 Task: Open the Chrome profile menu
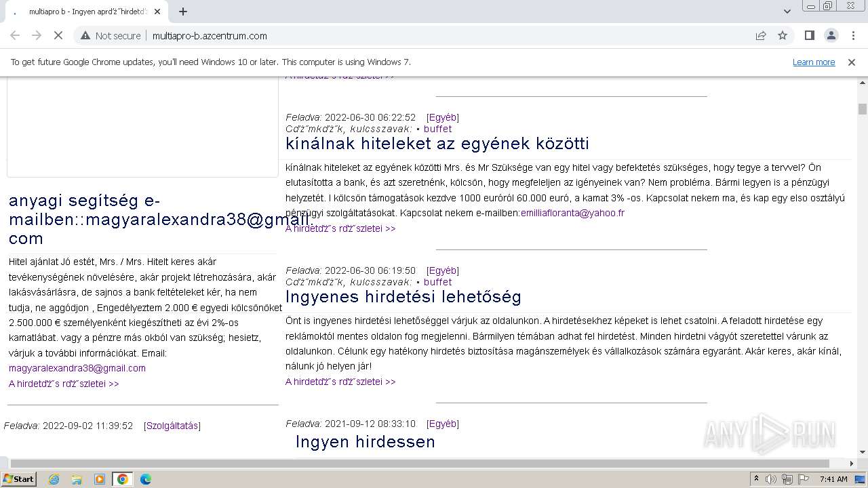pyautogui.click(x=831, y=36)
